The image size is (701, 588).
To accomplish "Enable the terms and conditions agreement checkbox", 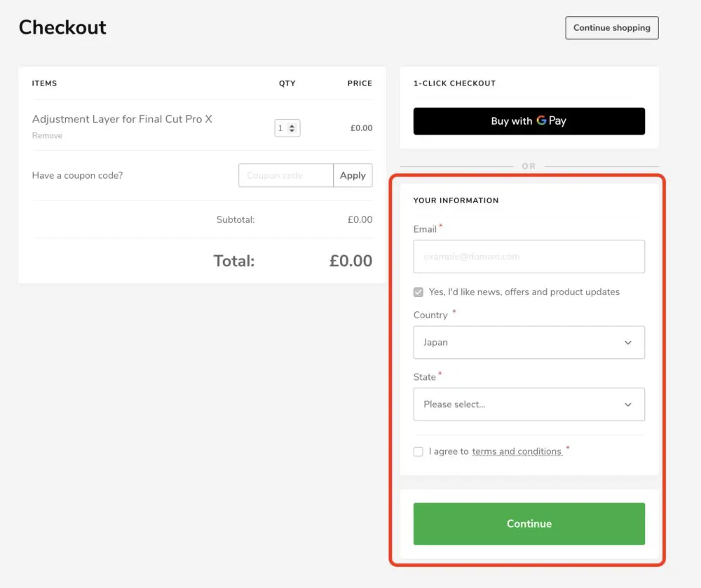I will [x=418, y=452].
